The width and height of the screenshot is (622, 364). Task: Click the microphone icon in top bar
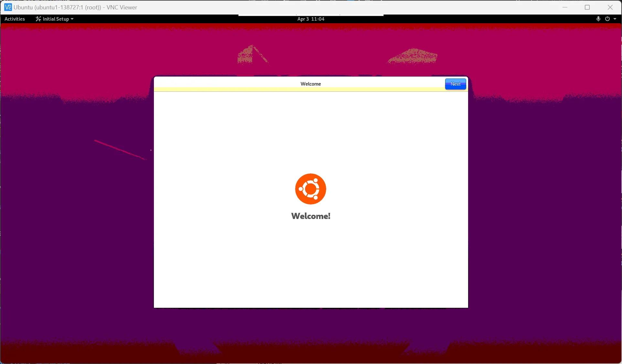(x=598, y=19)
